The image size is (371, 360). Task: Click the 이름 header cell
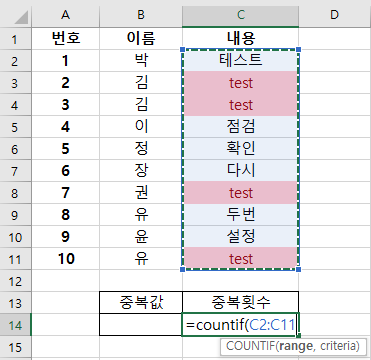tap(141, 39)
